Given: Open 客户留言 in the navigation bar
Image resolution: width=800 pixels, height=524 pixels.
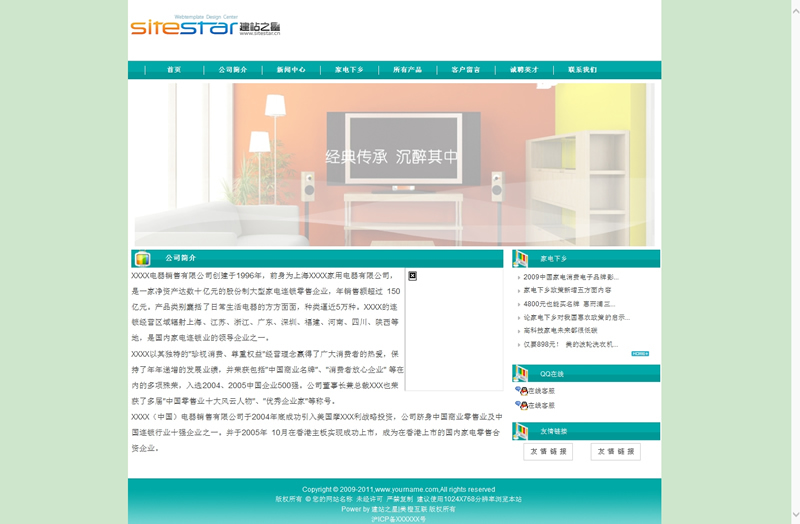Looking at the screenshot, I should pyautogui.click(x=466, y=70).
